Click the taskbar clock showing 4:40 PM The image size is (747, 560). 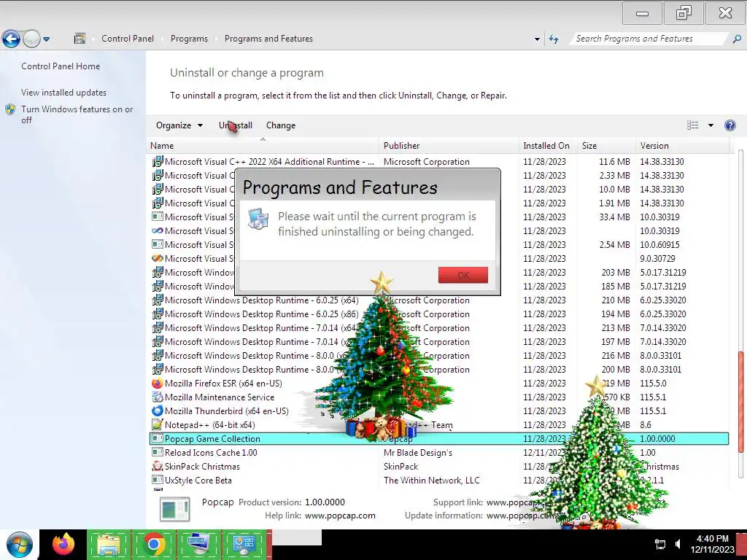[713, 544]
